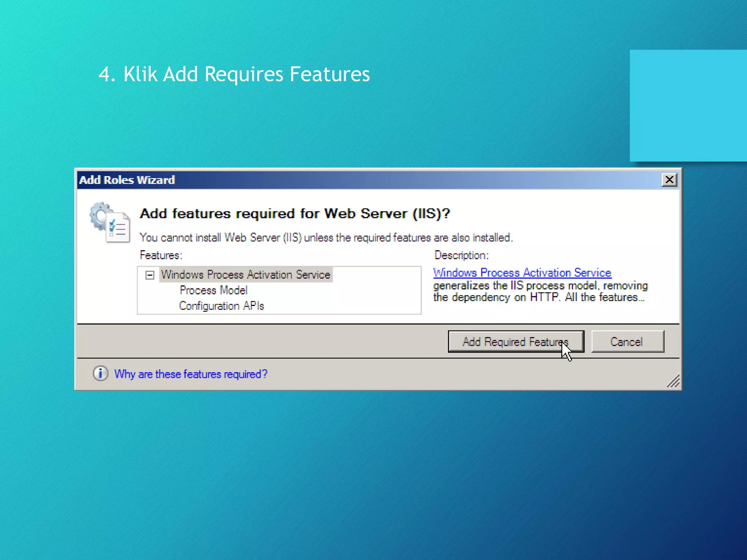Click the dialog resize grip corner
This screenshot has height=560, width=747.
coord(673,381)
